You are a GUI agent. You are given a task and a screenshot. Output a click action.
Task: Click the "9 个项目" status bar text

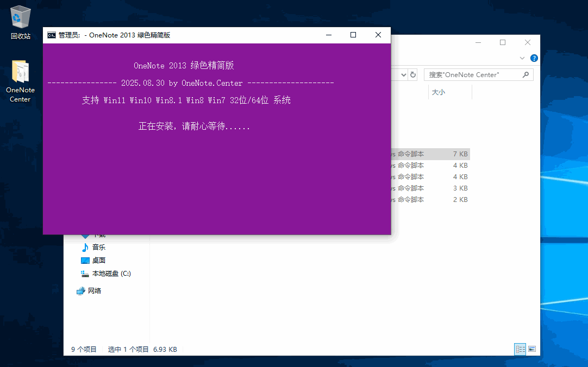click(84, 350)
